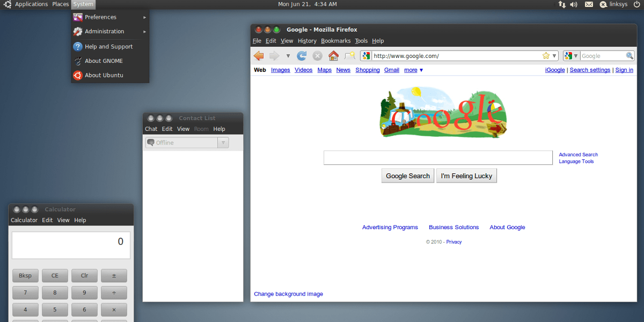Open the Privacy link in Google footer
The image size is (644, 322).
tap(454, 242)
